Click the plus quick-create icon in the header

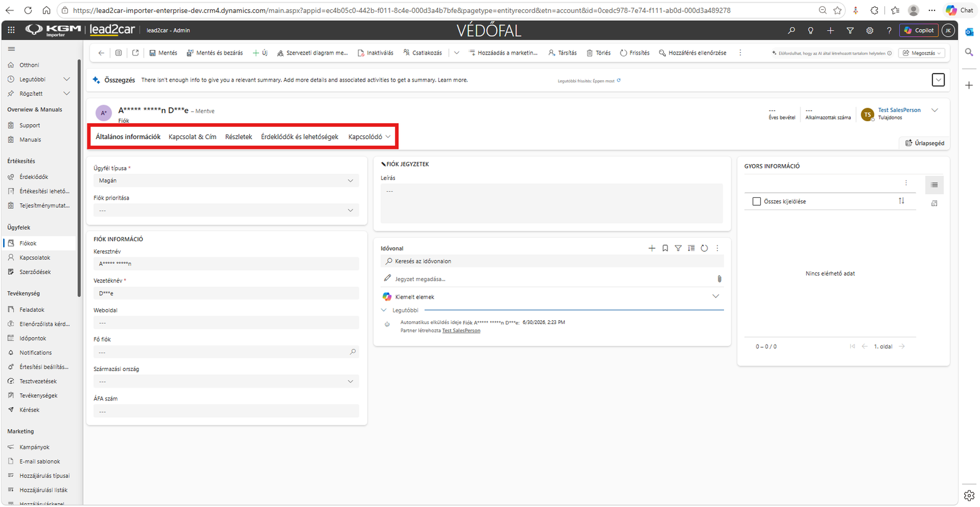(x=831, y=30)
